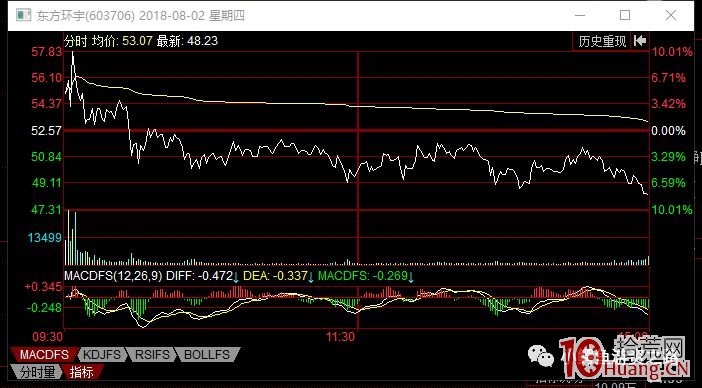Open the 历史重现 replay button
Image resolution: width=702 pixels, height=388 pixels.
(602, 42)
